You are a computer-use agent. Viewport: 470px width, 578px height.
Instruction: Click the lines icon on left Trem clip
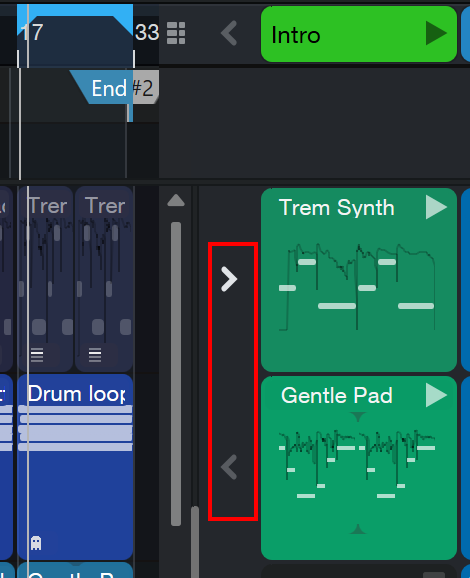tap(37, 355)
